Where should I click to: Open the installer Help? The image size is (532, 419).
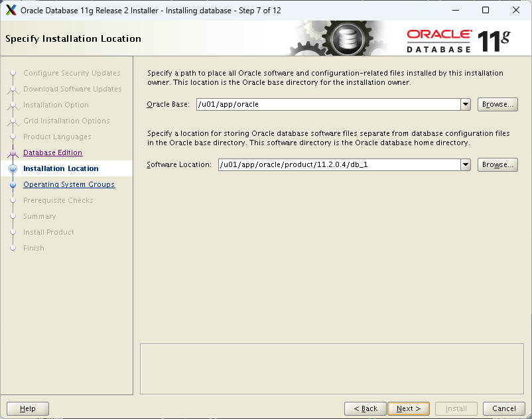click(28, 408)
